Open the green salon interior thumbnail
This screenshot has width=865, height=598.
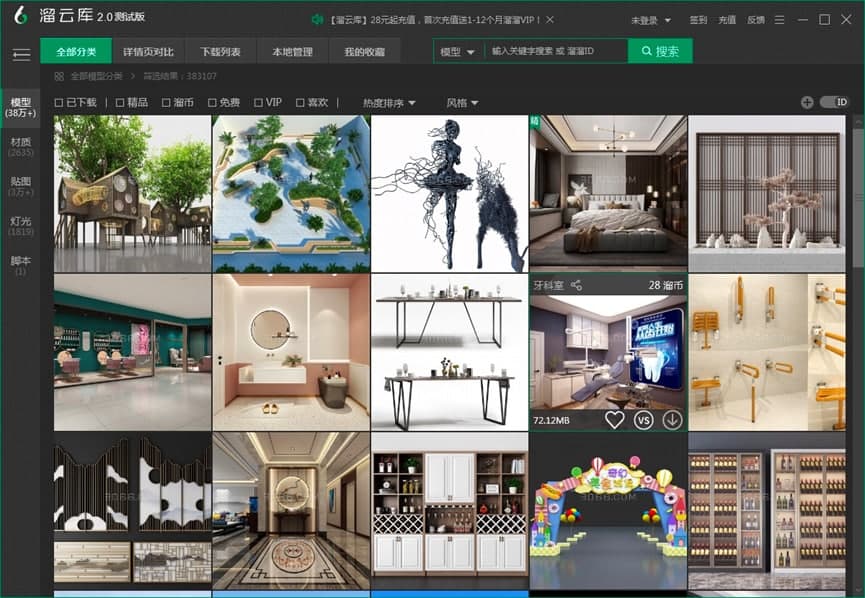click(x=132, y=353)
